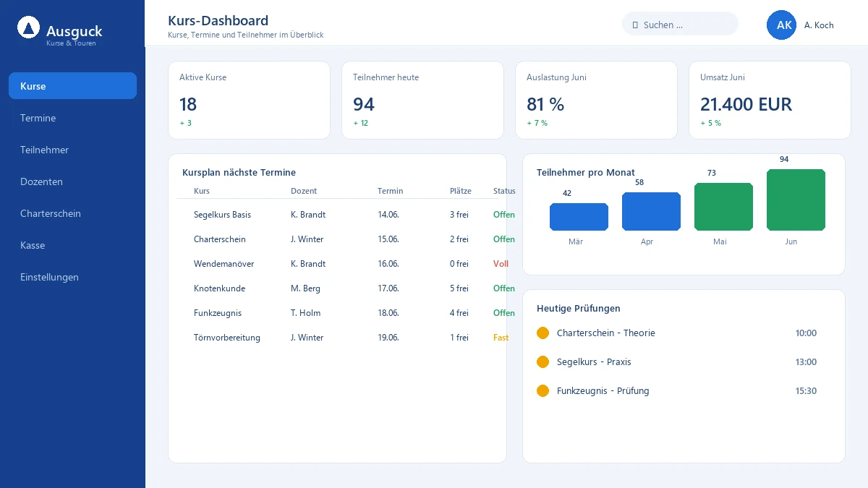The width and height of the screenshot is (868, 488).
Task: Click the + 7 % change indicator
Action: 537,123
